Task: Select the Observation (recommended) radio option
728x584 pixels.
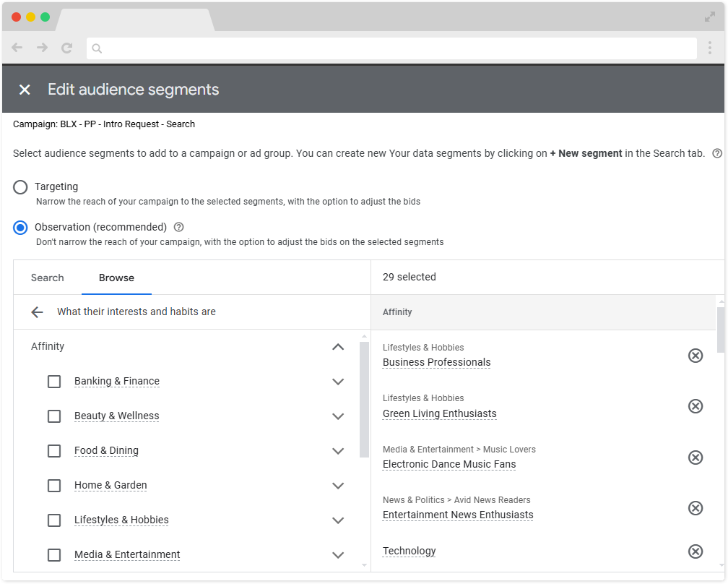Action: (20, 228)
